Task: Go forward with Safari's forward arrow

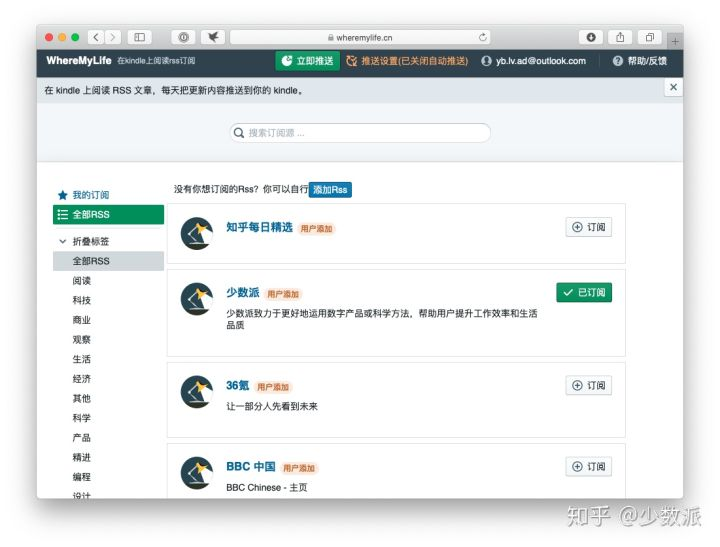Action: [x=112, y=37]
